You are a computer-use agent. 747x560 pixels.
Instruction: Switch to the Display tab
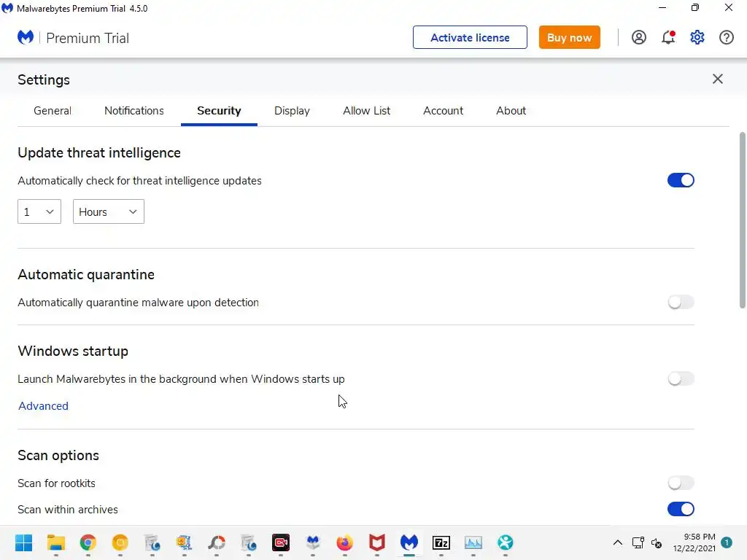point(292,111)
